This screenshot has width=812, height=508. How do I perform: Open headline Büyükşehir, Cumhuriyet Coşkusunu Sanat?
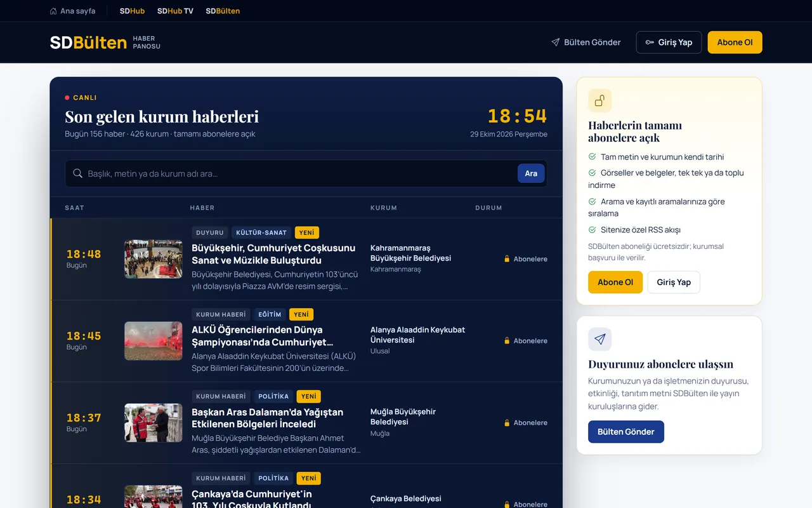(x=273, y=254)
